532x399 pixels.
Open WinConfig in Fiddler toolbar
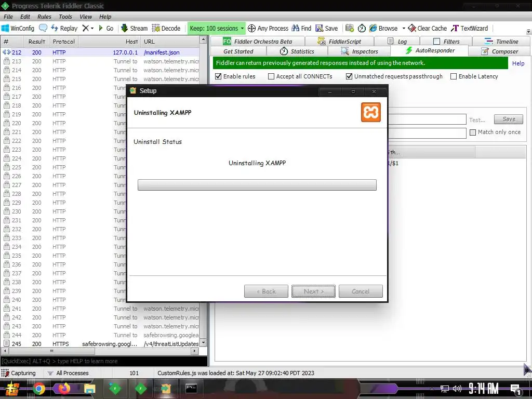tap(18, 28)
